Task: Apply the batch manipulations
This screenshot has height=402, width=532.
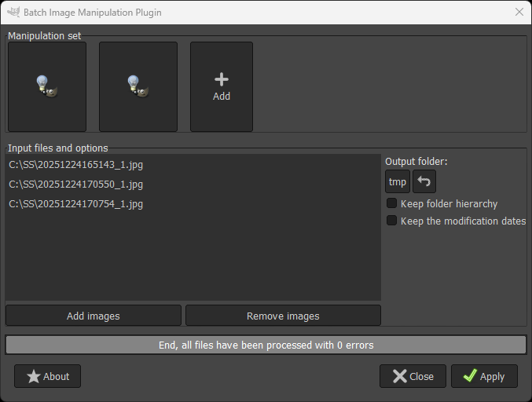Action: (484, 376)
